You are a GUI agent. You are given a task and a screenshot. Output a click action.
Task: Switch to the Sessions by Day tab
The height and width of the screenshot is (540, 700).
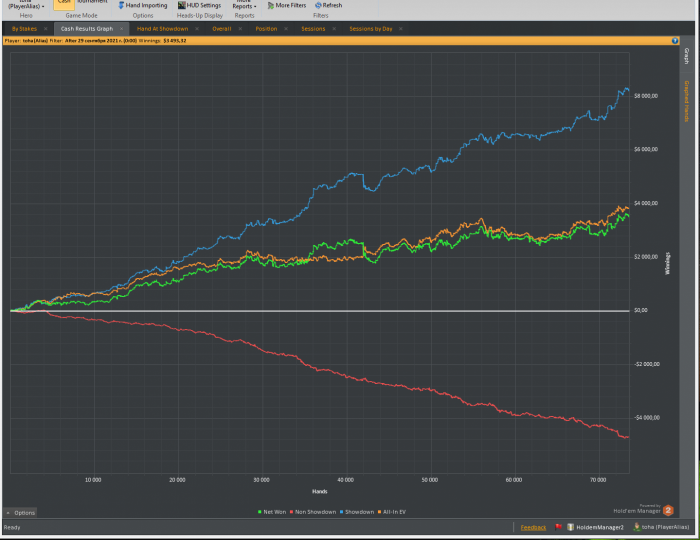pyautogui.click(x=370, y=29)
